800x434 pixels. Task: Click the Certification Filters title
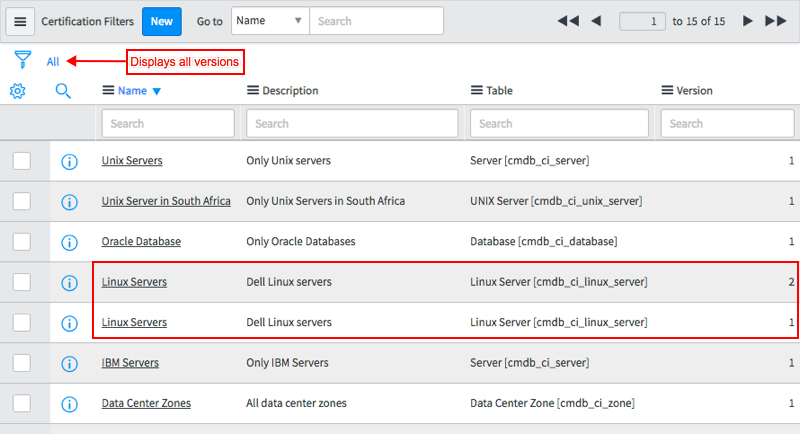click(x=87, y=21)
